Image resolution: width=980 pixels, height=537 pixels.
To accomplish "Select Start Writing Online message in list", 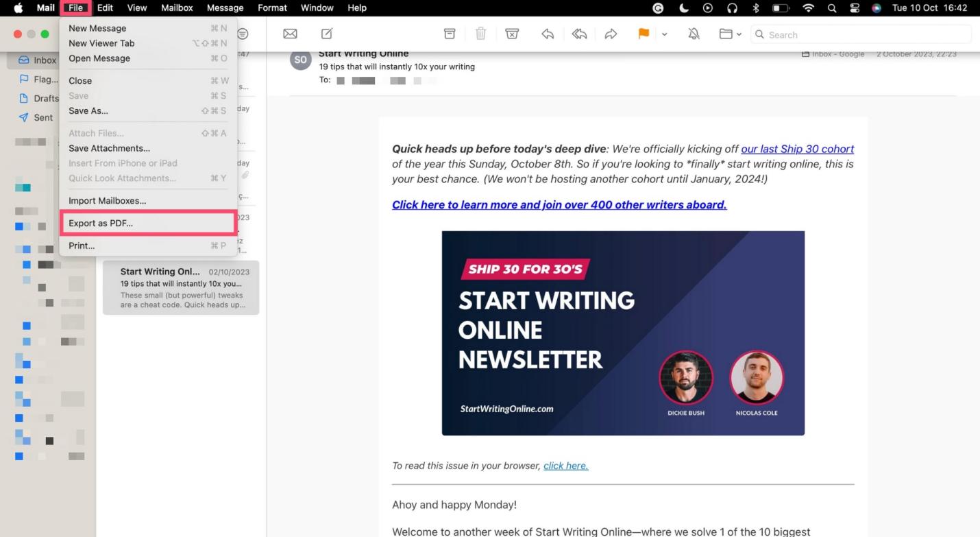I will click(181, 287).
